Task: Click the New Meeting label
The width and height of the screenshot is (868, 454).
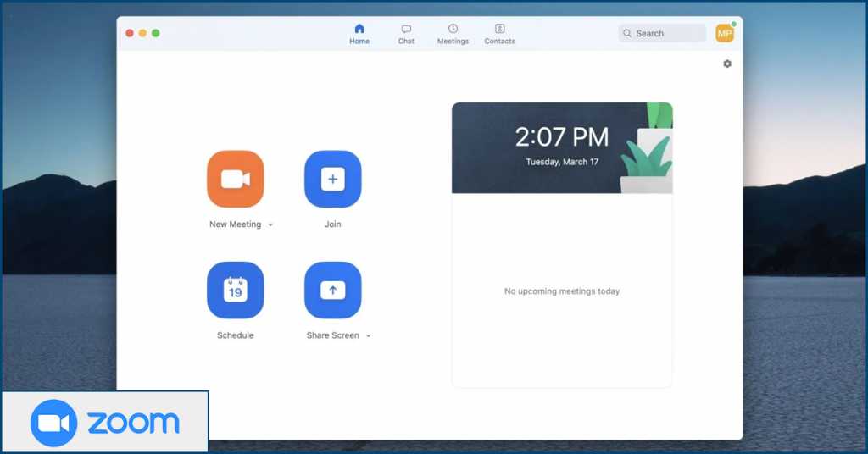Action: pyautogui.click(x=236, y=224)
